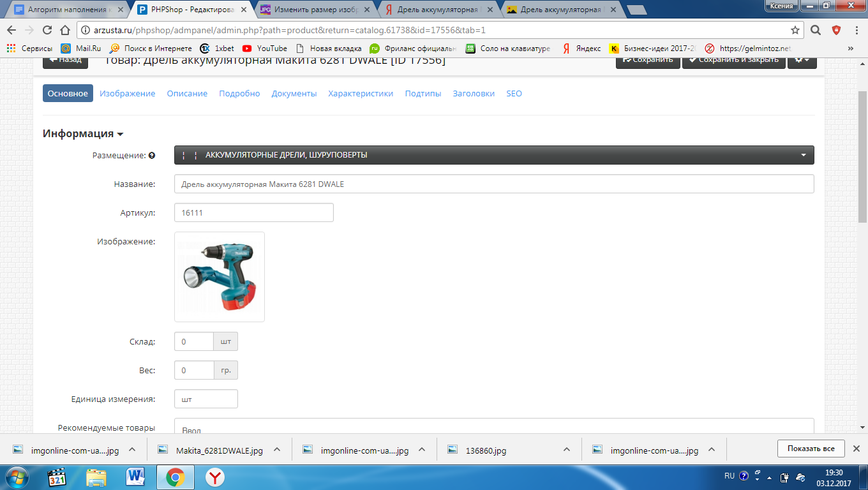Open the Поиск в Интернете bookmark
The image size is (868, 490).
tap(151, 48)
